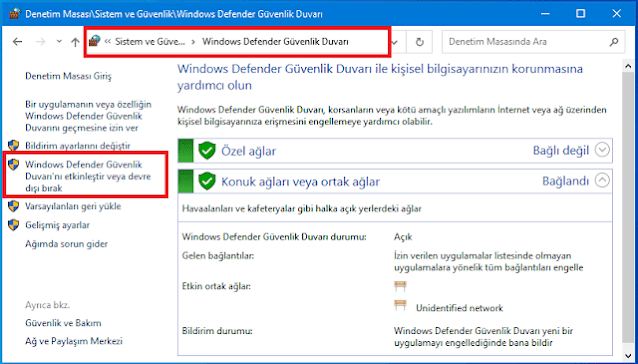Open 'Ağ ve Paylaşım Merkezi' link
This screenshot has height=364, width=638.
click(74, 341)
